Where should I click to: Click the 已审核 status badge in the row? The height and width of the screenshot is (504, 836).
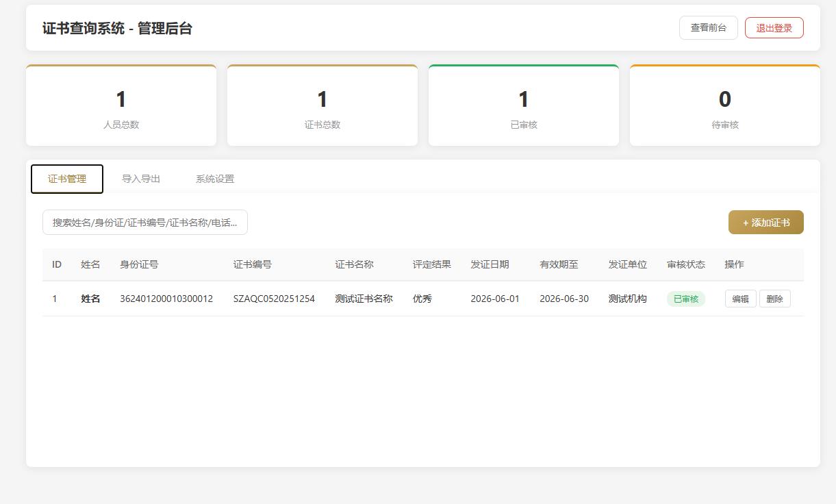tap(686, 299)
